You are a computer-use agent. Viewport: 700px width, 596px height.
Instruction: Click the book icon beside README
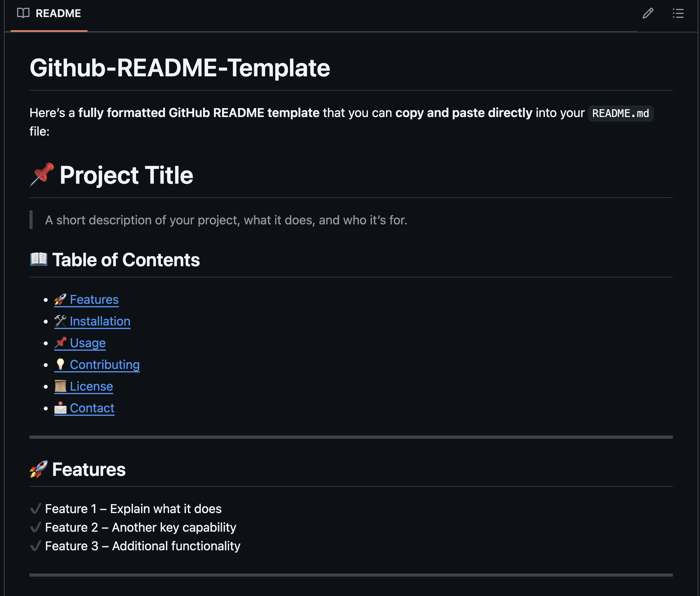tap(23, 13)
